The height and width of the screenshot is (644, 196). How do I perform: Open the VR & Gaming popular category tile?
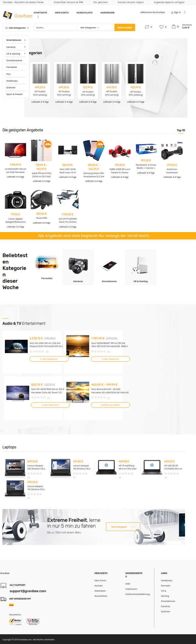[141, 267]
